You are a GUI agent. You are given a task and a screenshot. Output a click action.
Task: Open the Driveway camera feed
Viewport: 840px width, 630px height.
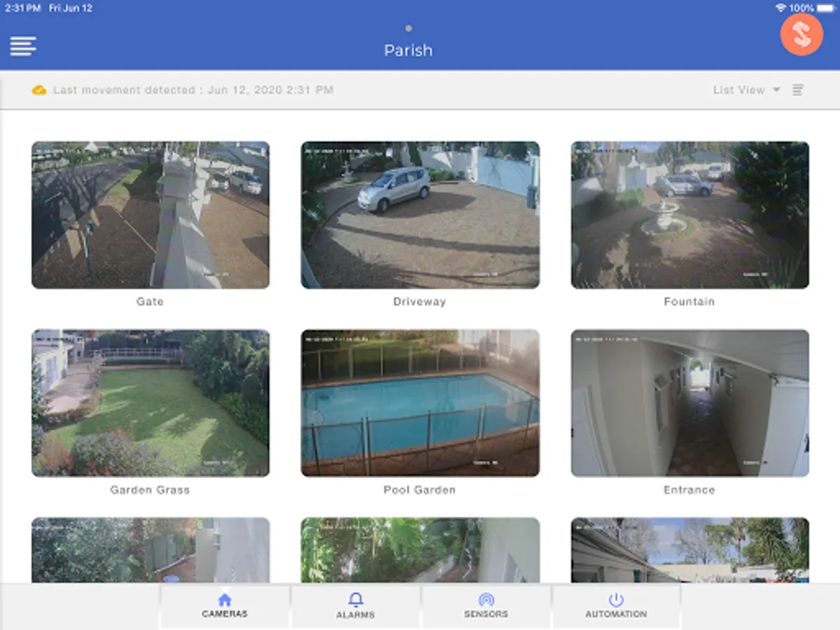point(420,215)
